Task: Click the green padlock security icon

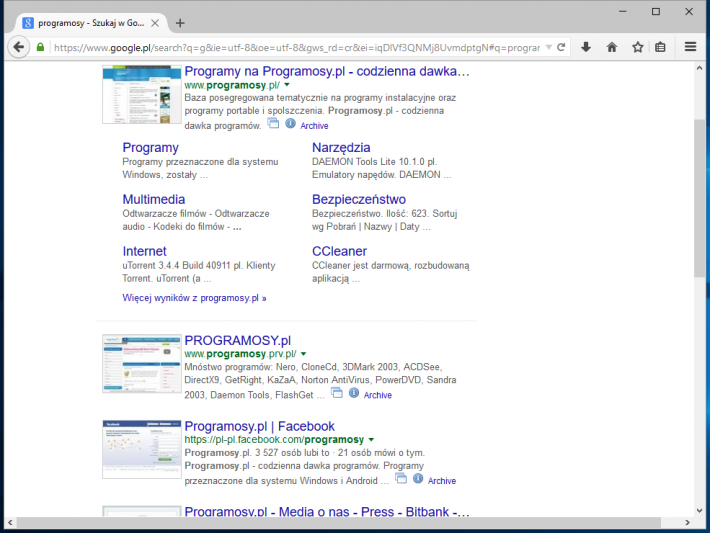Action: [40, 47]
